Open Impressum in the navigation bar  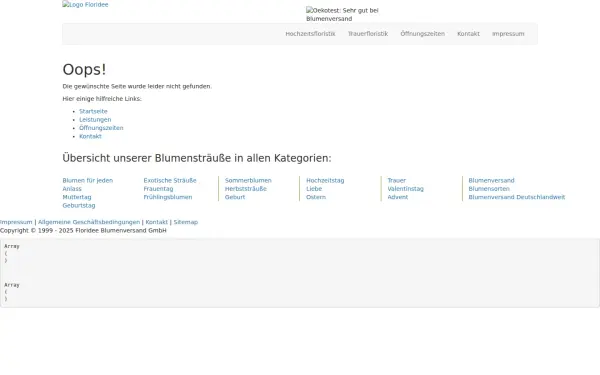coord(508,34)
